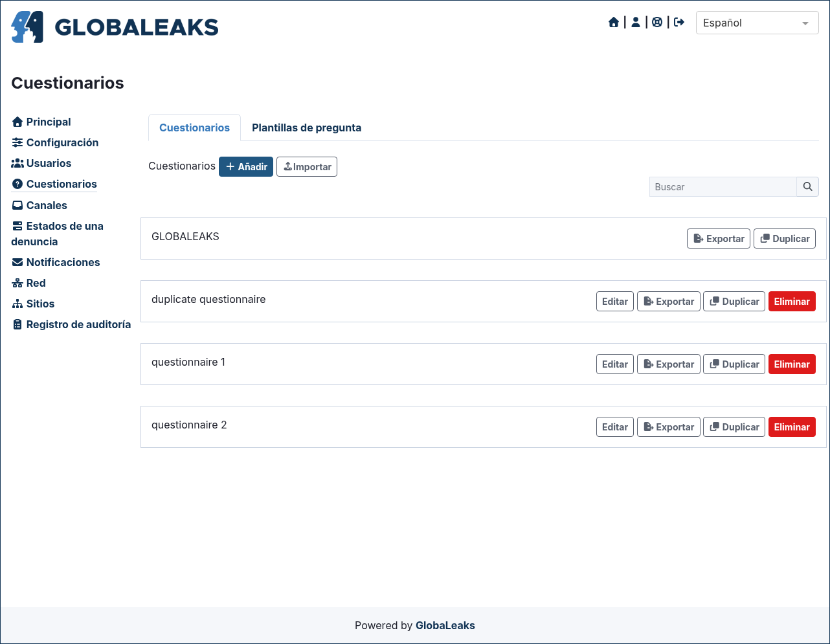Viewport: 830px width, 644px height.
Task: Duplicate questionnaire 2
Action: click(x=734, y=427)
